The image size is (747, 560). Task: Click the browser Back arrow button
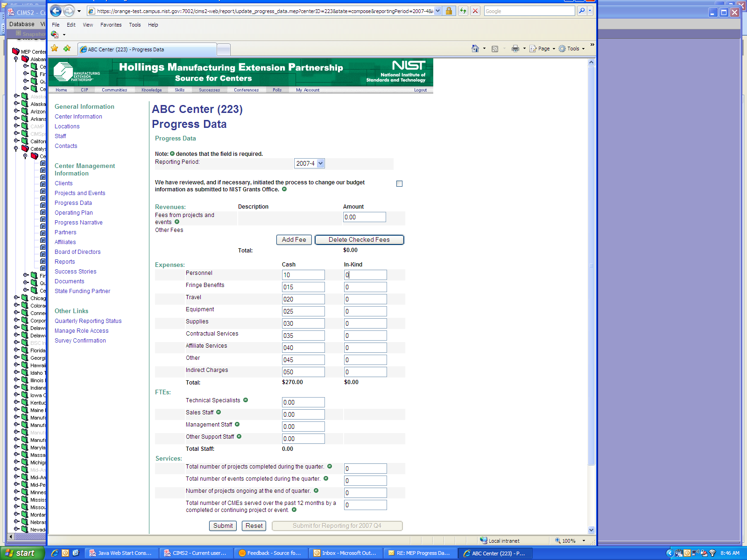tap(56, 11)
